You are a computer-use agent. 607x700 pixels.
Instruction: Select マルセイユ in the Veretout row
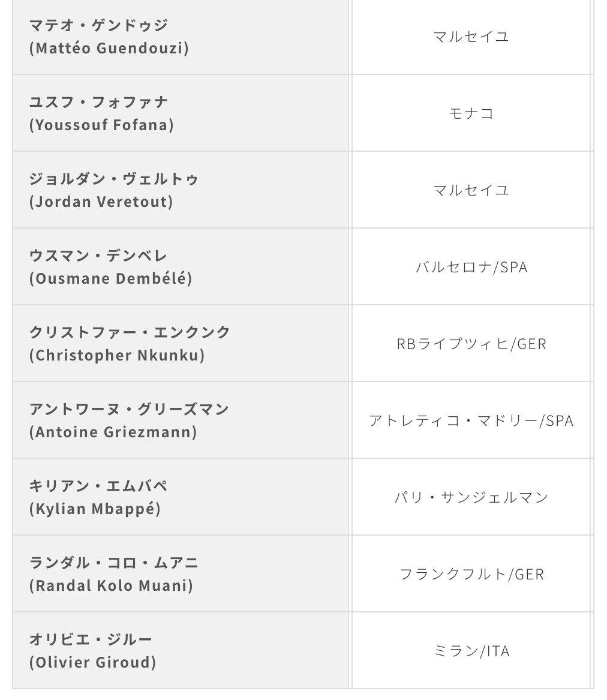[471, 190]
